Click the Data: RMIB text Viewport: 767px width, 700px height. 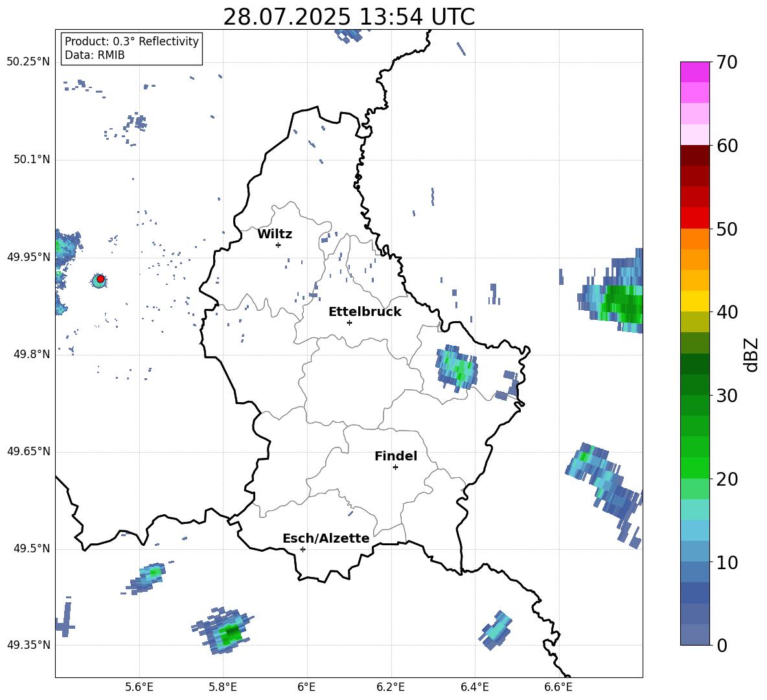point(95,55)
